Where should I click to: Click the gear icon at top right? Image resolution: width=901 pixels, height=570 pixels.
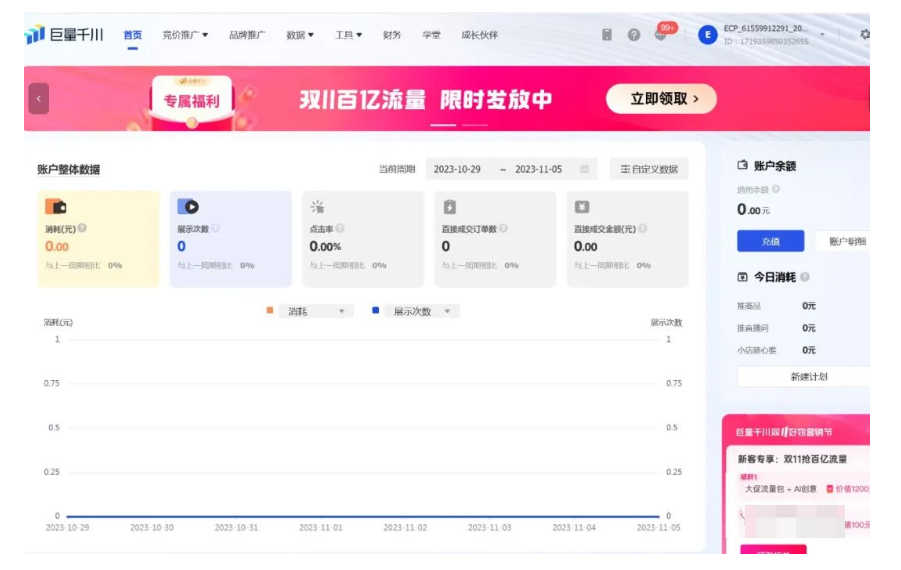tap(864, 35)
